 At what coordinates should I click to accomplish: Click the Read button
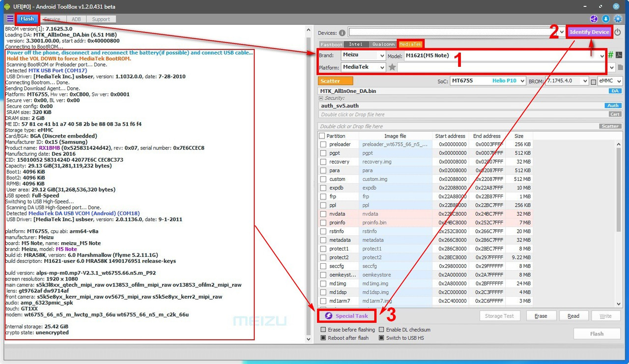(573, 316)
